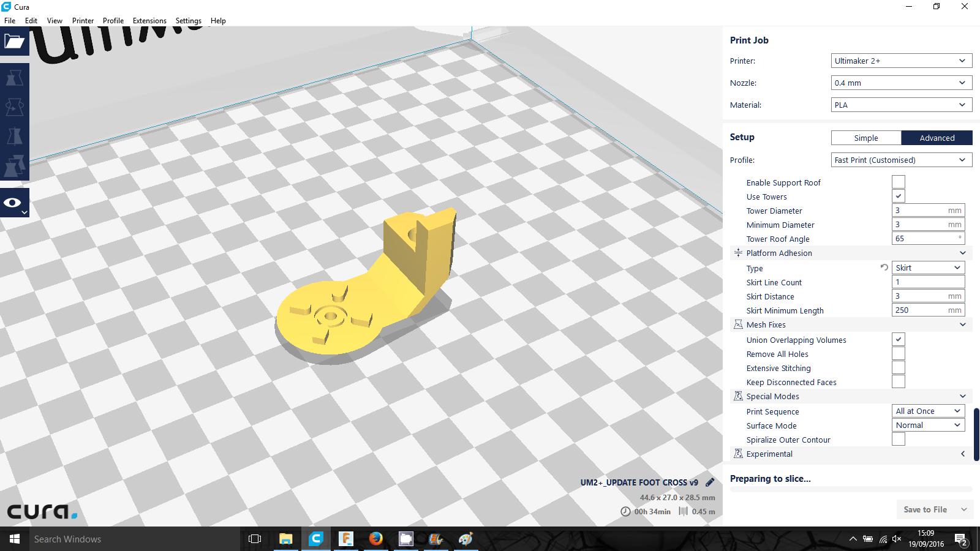Reset adhesion Type with the revert arrow

click(x=884, y=268)
